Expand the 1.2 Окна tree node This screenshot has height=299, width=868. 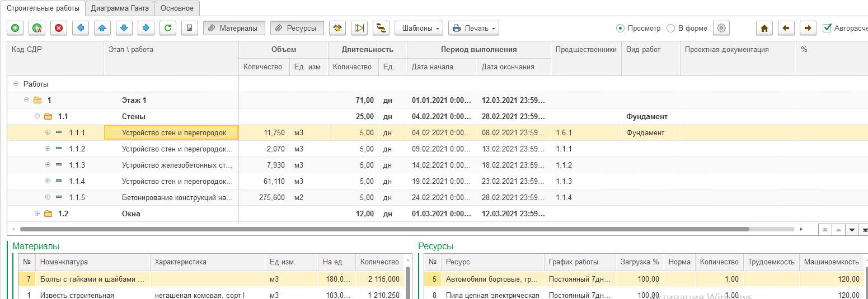coord(37,213)
